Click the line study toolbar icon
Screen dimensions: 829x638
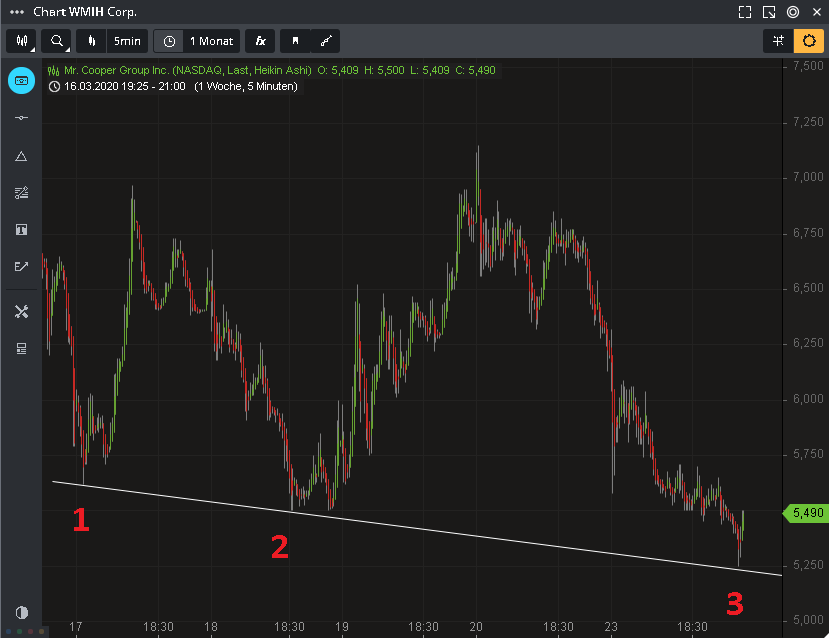(325, 41)
